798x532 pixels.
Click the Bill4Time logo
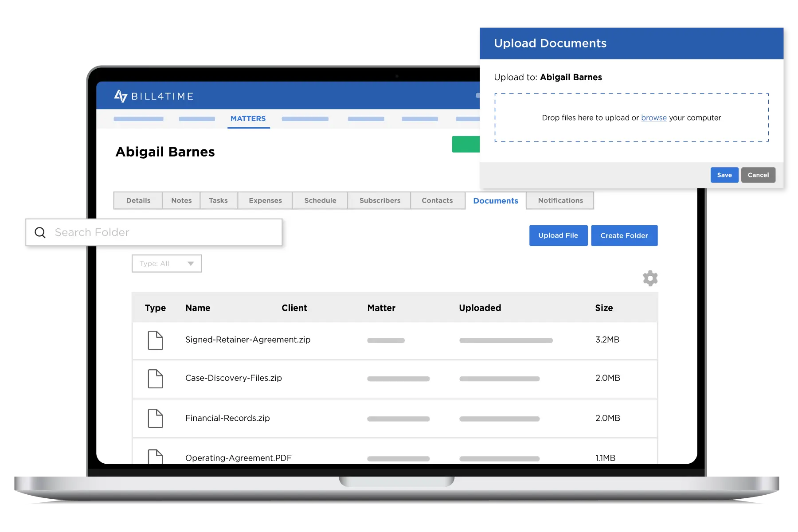153,96
